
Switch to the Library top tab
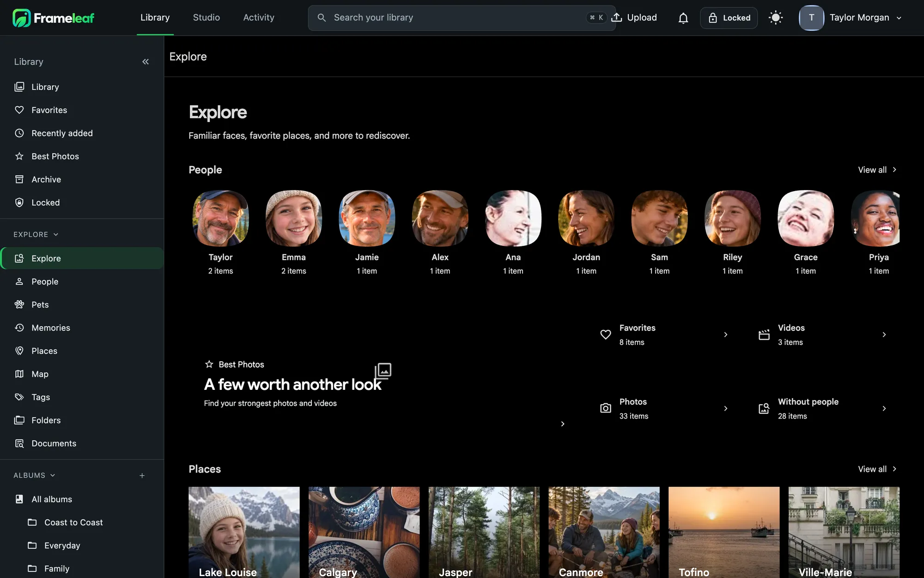pos(155,18)
